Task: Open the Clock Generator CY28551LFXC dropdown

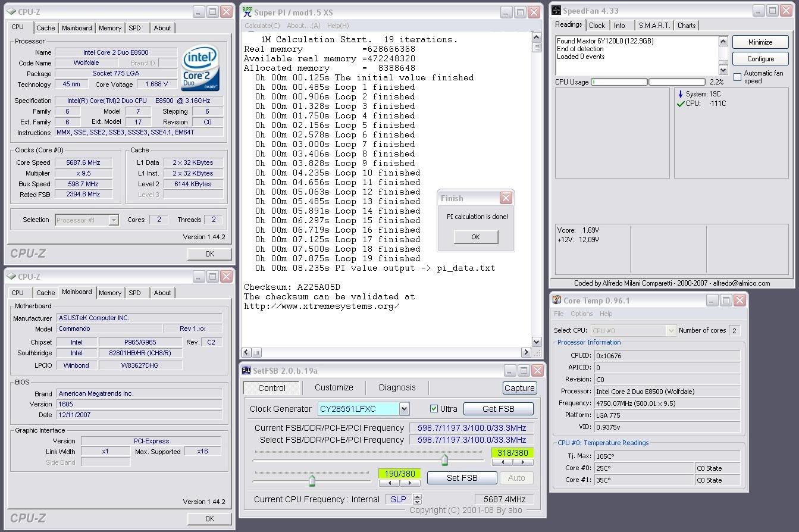Action: (405, 409)
